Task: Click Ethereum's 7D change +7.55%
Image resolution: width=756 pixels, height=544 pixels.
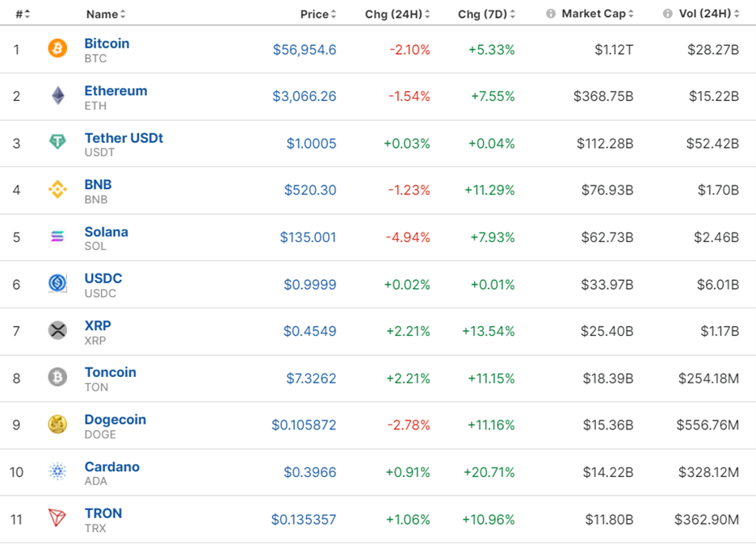Action: click(493, 96)
